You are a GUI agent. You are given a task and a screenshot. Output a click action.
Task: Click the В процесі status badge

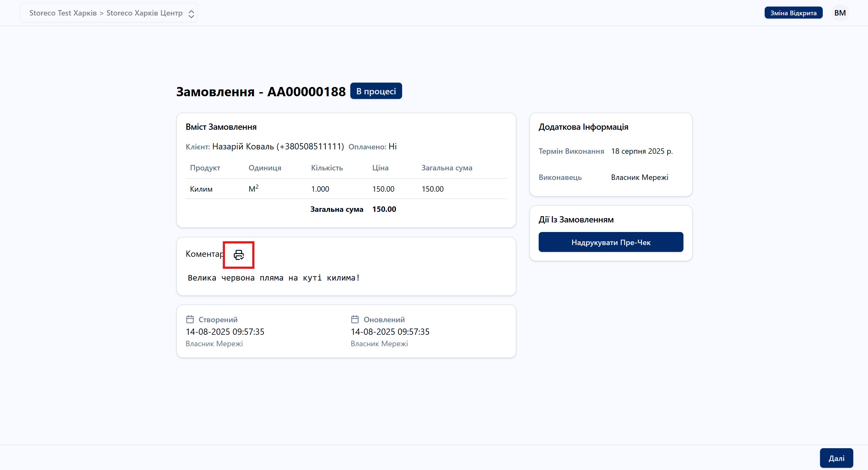click(x=376, y=91)
